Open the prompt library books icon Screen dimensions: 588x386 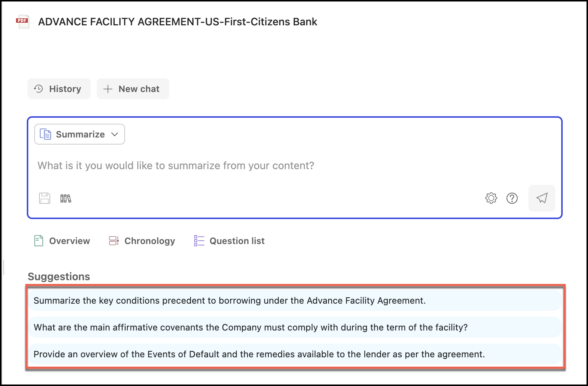(x=65, y=198)
